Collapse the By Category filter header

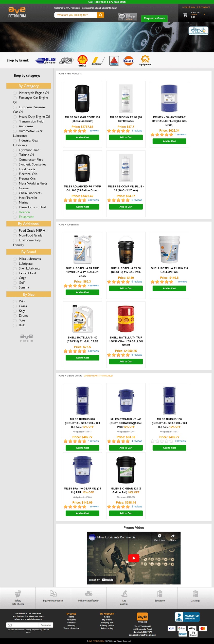click(x=29, y=86)
